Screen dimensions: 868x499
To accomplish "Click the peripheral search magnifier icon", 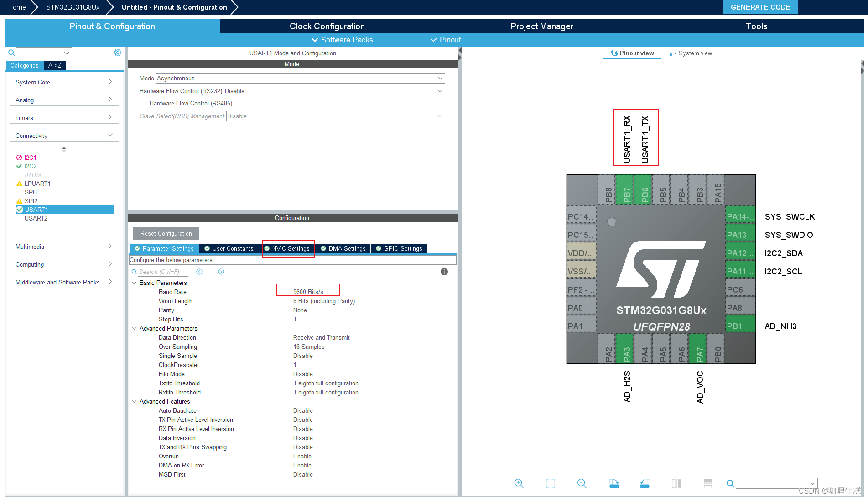I will click(x=11, y=53).
